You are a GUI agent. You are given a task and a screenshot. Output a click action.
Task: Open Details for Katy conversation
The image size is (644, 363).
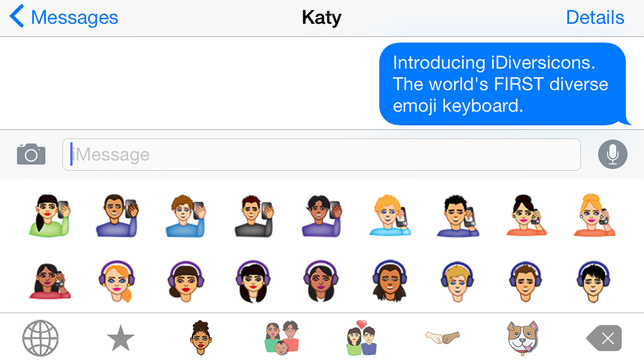(x=595, y=17)
